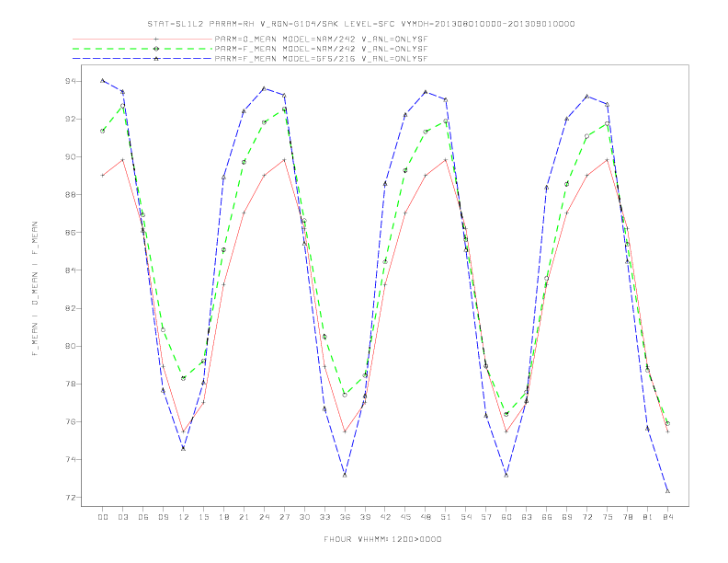Click y-axis tick label 94
The image size is (728, 563).
71,81
